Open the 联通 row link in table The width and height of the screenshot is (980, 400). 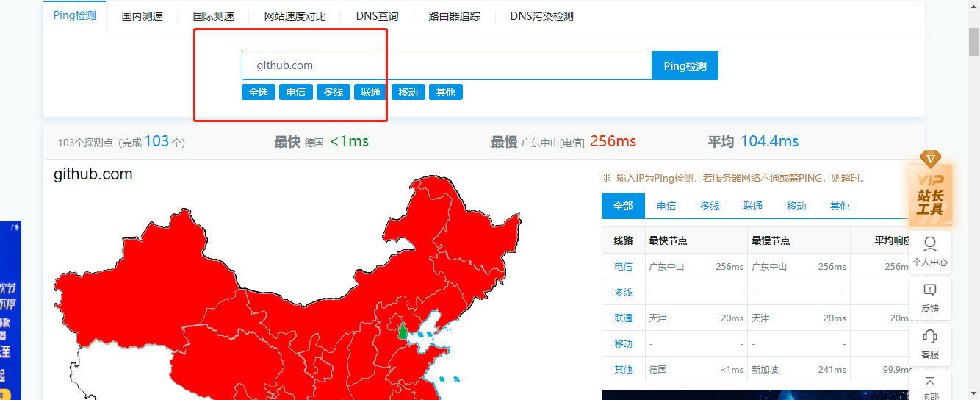(623, 318)
